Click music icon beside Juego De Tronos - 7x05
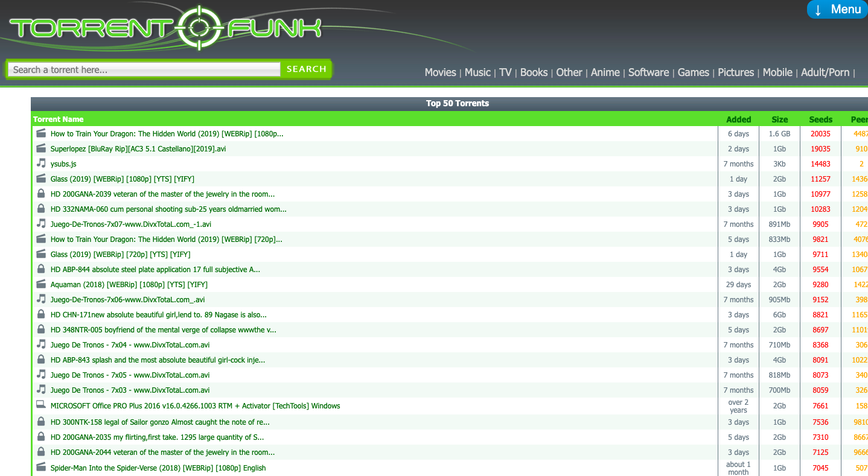The width and height of the screenshot is (868, 476). pos(41,375)
